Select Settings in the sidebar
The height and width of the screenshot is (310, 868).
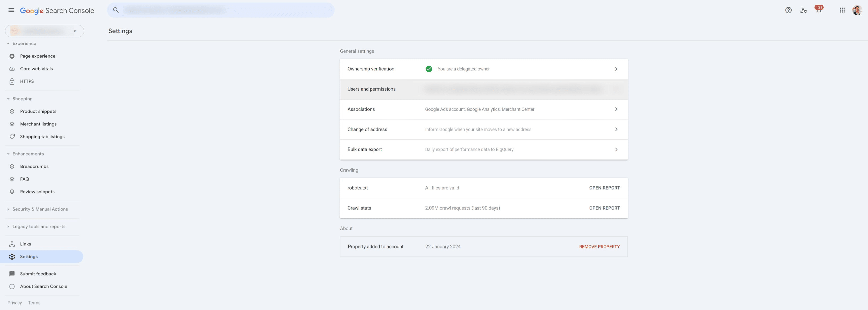pyautogui.click(x=29, y=256)
